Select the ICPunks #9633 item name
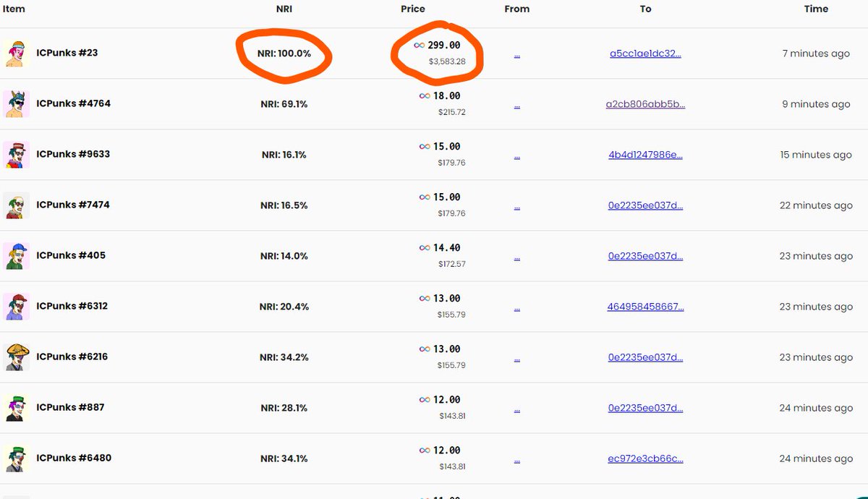This screenshot has height=499, width=868. [73, 154]
